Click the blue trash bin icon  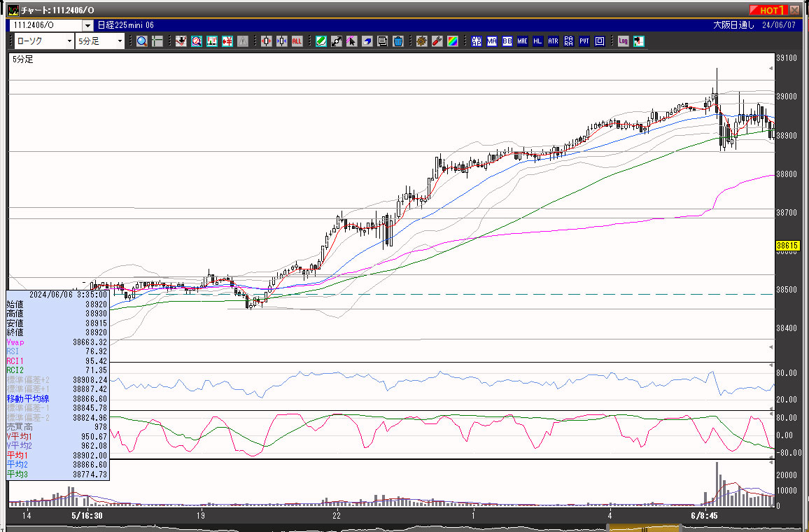click(398, 41)
